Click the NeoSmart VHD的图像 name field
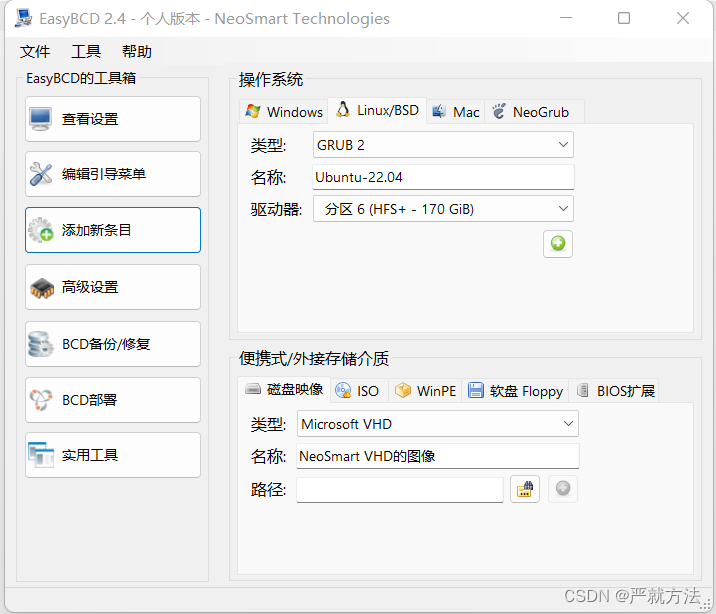716x614 pixels. pyautogui.click(x=437, y=456)
